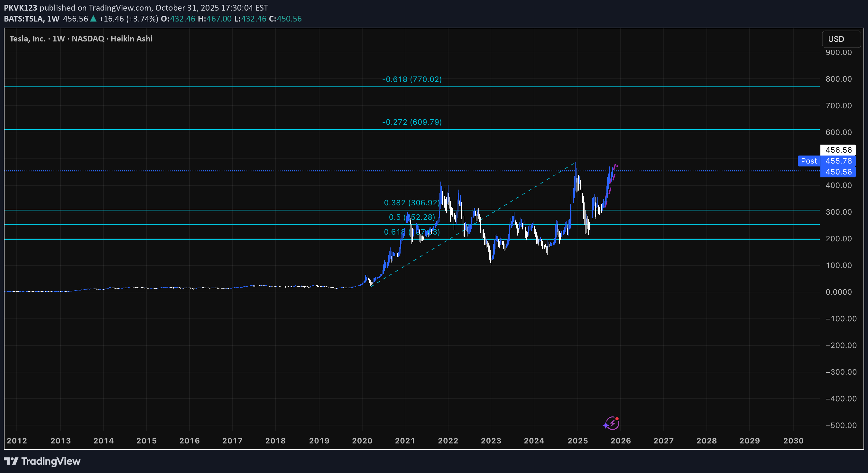The height and width of the screenshot is (473, 868).
Task: Select the 456.56 current price label
Action: click(x=838, y=150)
